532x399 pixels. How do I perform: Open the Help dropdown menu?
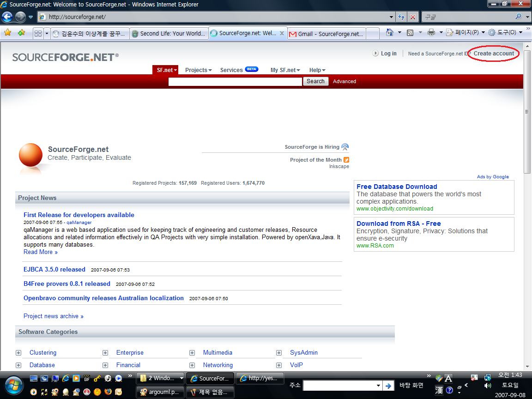click(317, 70)
